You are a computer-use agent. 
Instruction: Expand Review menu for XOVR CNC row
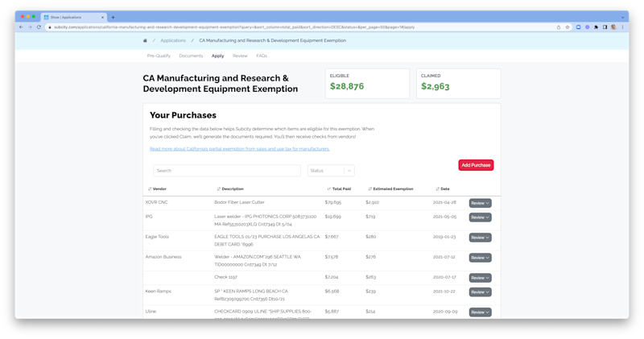(480, 203)
